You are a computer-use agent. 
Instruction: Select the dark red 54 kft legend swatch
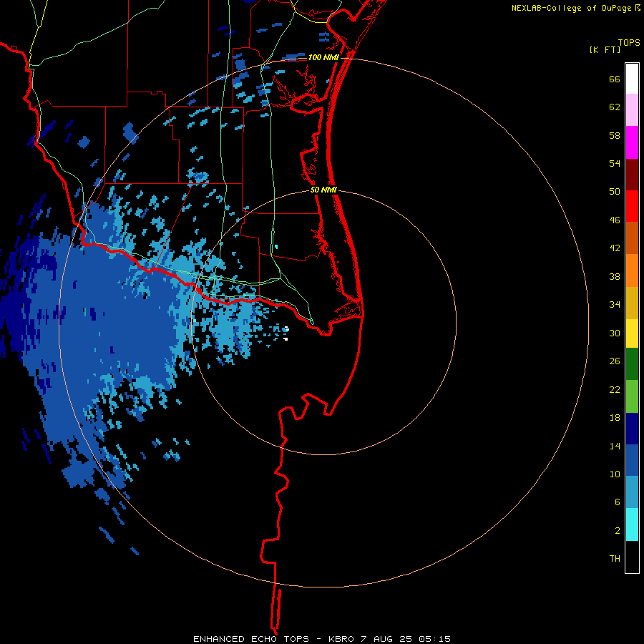(632, 175)
